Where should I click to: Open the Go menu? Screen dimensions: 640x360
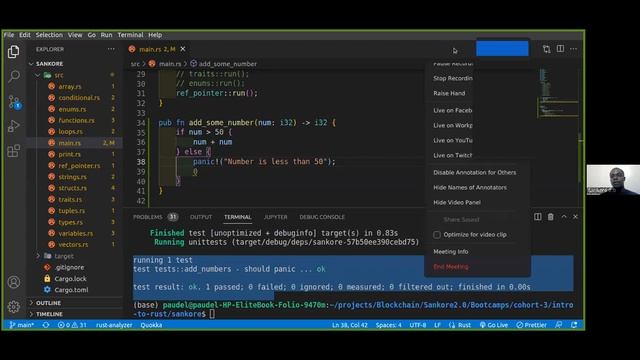tap(92, 35)
